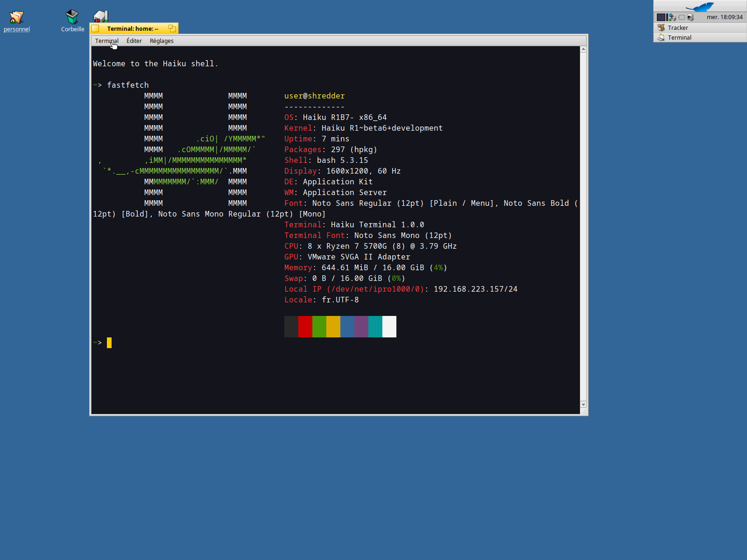
Task: Switch to Tracker in the Deskbar list
Action: pos(700,28)
